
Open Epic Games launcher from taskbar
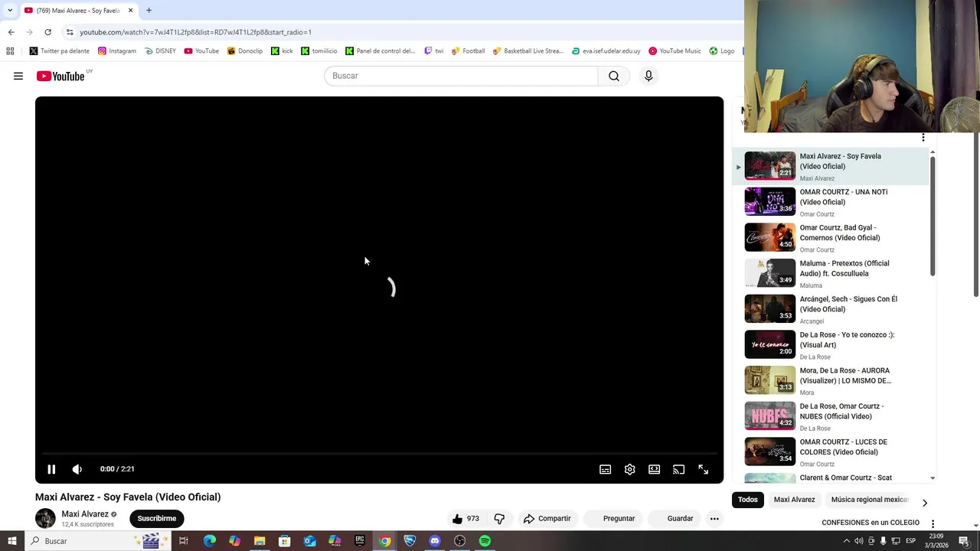click(x=360, y=541)
